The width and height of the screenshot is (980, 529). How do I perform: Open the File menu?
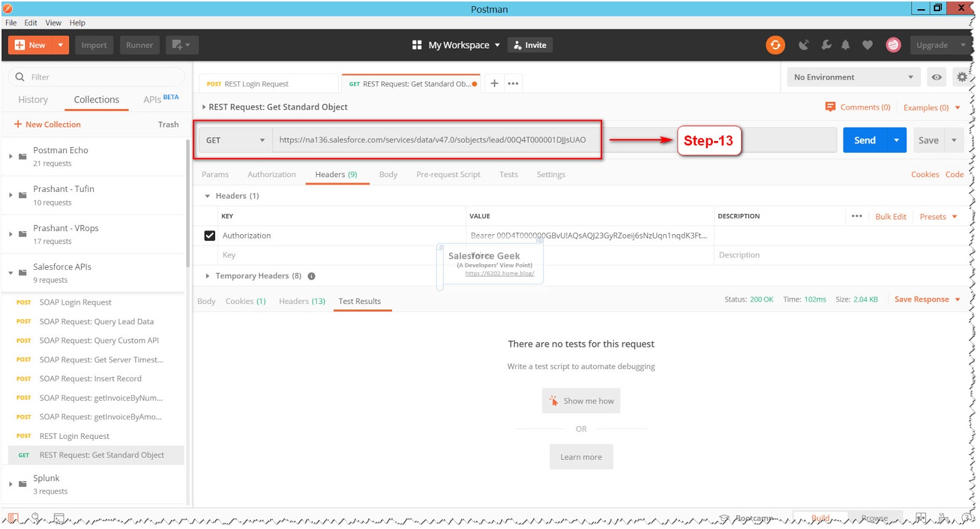coord(11,23)
